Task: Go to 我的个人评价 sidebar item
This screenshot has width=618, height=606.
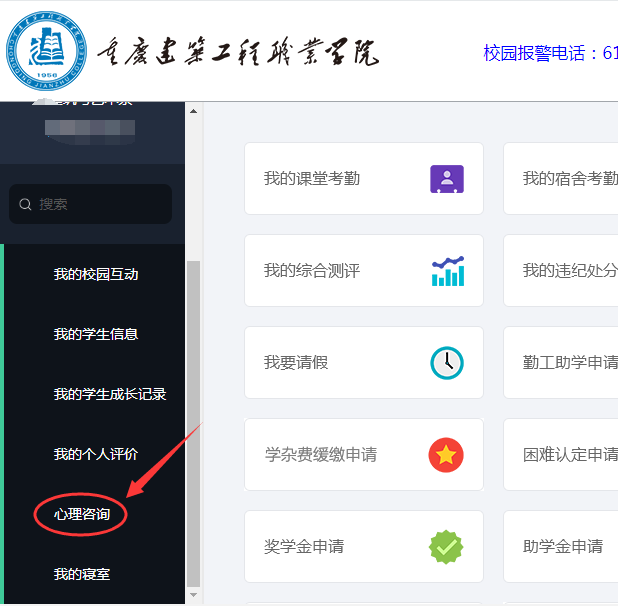Action: click(96, 454)
